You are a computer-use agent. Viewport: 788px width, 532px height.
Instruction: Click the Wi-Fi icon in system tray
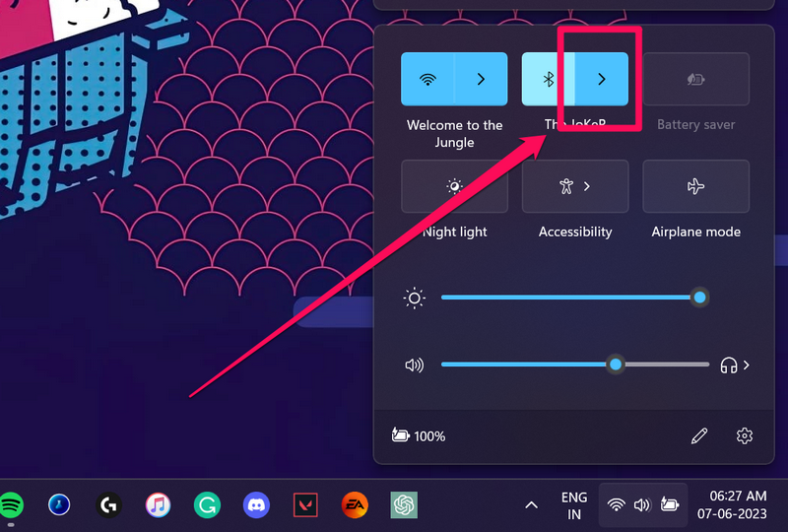pyautogui.click(x=617, y=504)
